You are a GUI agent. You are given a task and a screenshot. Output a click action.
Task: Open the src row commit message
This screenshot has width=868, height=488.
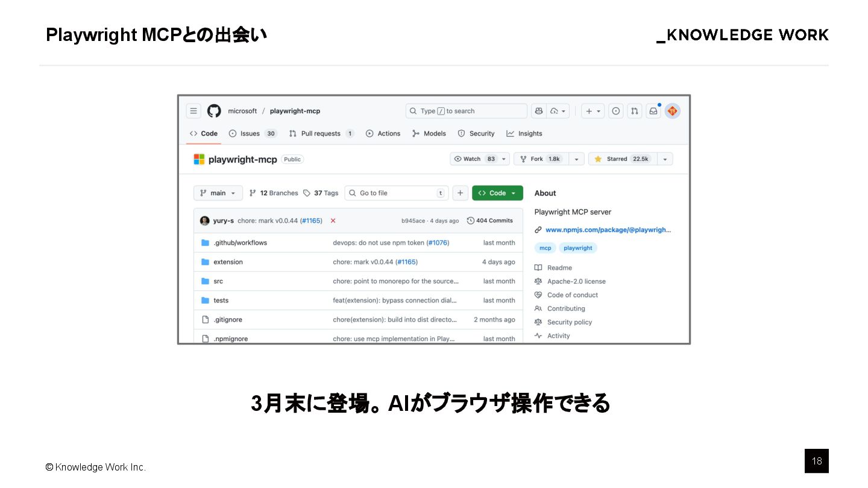(x=395, y=281)
